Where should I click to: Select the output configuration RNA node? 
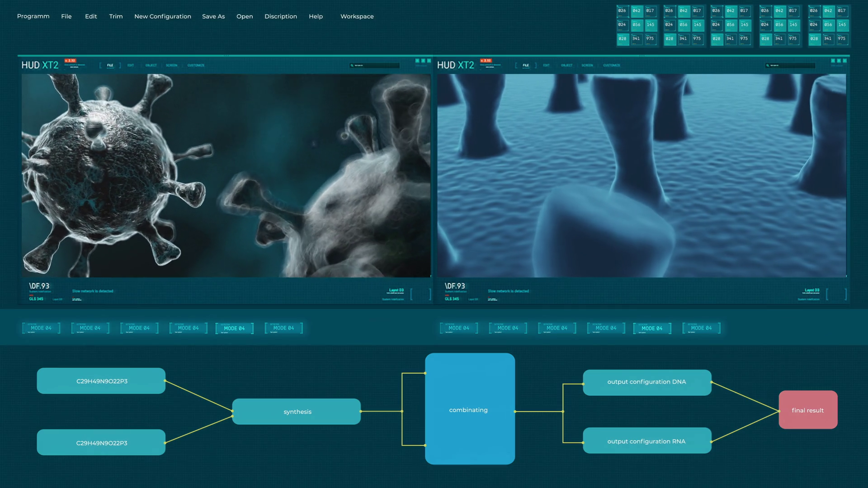click(647, 441)
